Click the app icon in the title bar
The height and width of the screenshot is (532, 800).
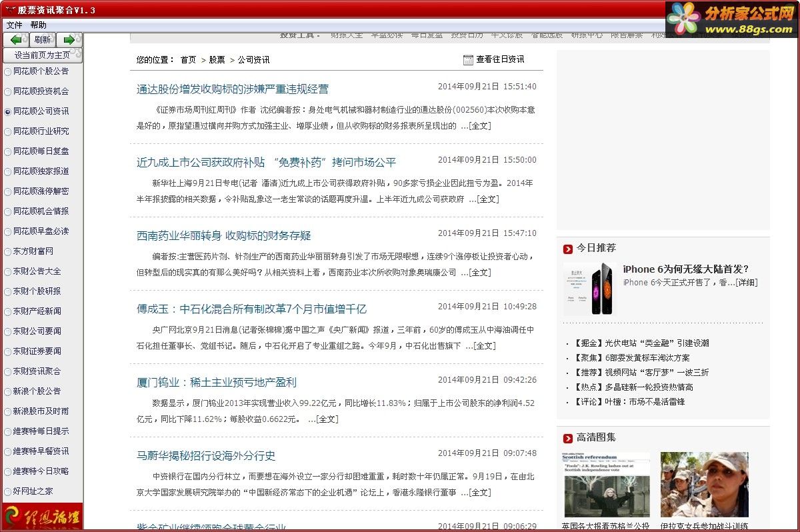9,9
